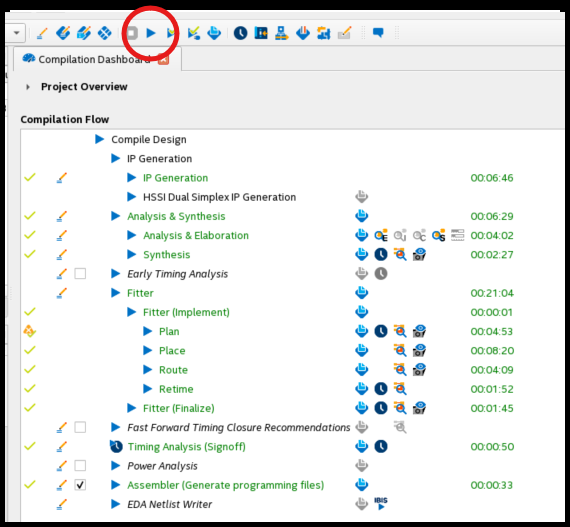This screenshot has height=527, width=570.
Task: Run the Compile Design flow arrow
Action: pos(99,139)
